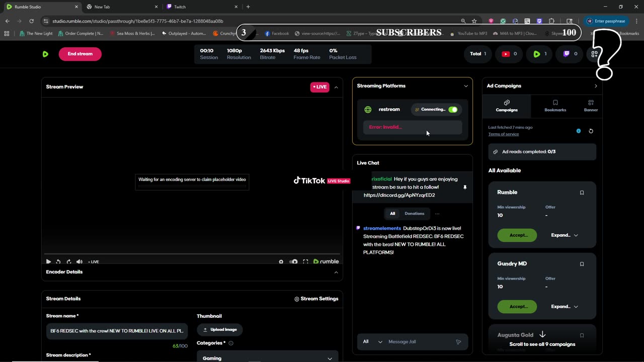Click the YouTube viewer count icon
644x362 pixels.
pyautogui.click(x=506, y=54)
